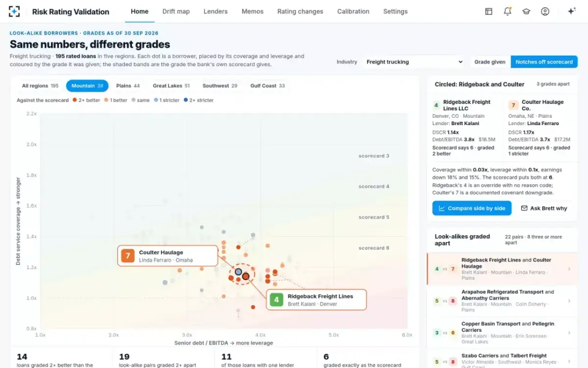Click the 11 of those loans stat card
This screenshot has width=588, height=368.
click(266, 360)
